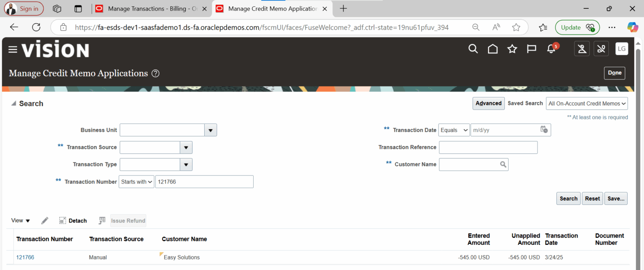Select the Home icon in the top bar

[492, 49]
